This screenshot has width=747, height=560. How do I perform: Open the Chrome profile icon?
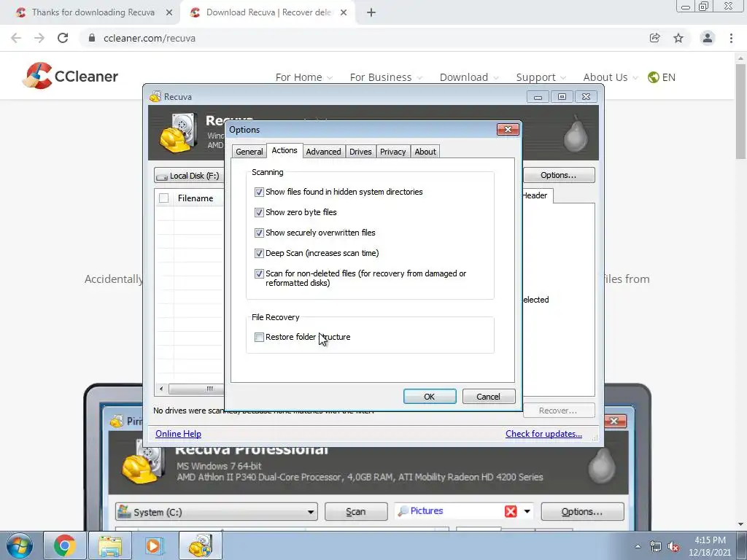point(708,38)
